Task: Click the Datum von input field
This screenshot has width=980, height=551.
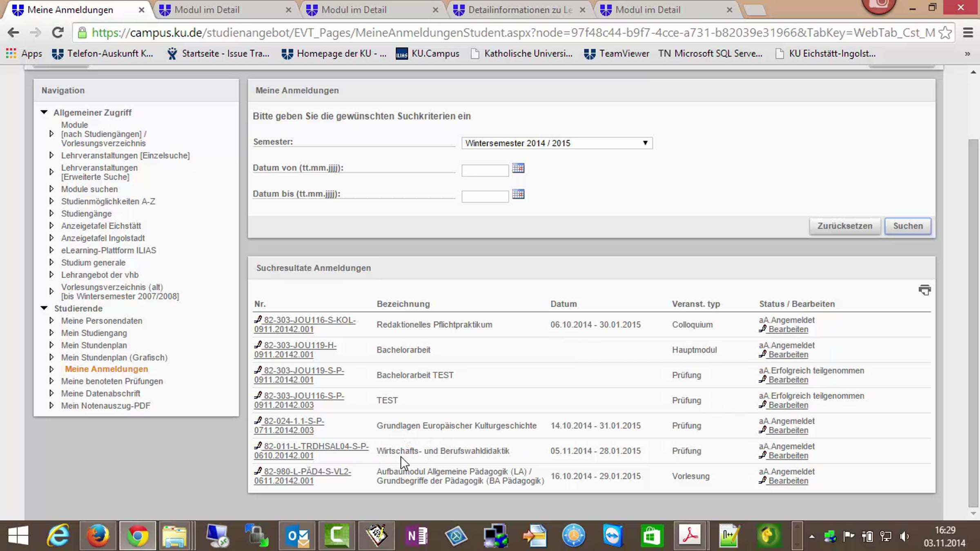Action: tap(485, 170)
